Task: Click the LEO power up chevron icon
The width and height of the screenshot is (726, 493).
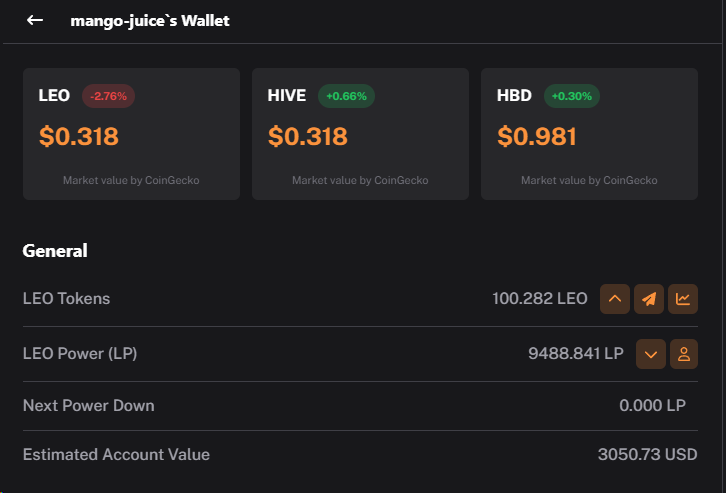Action: tap(614, 299)
